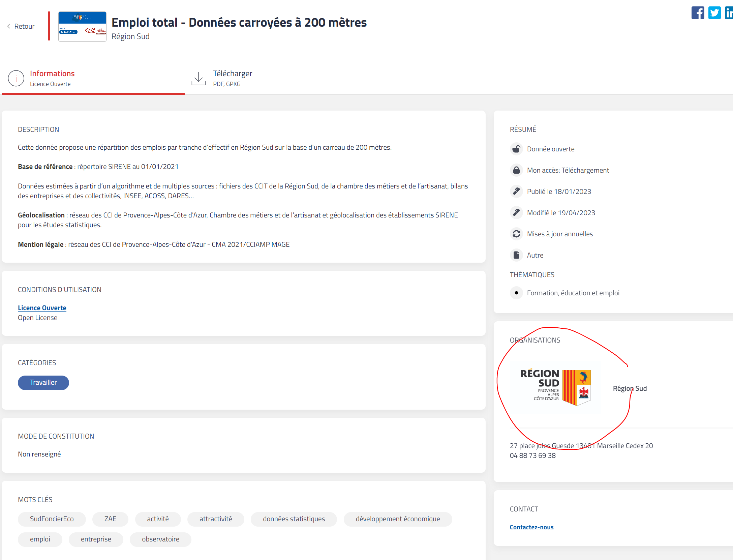Open the Licence Ouverte link
The image size is (733, 560).
(42, 308)
